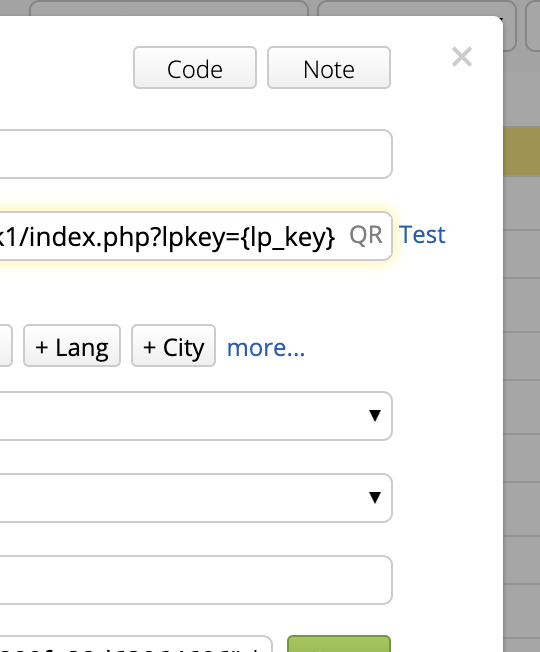Show more tokens via more... link

point(266,348)
